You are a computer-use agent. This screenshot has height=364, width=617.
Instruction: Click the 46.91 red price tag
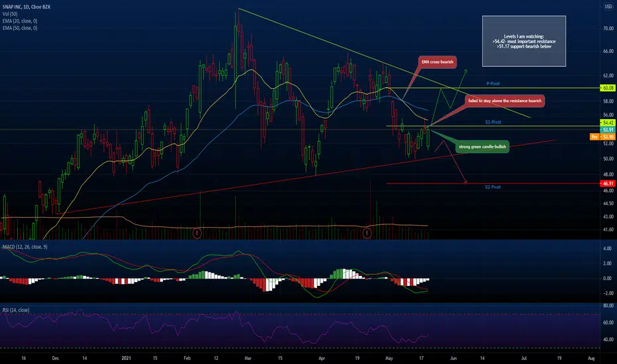(608, 183)
